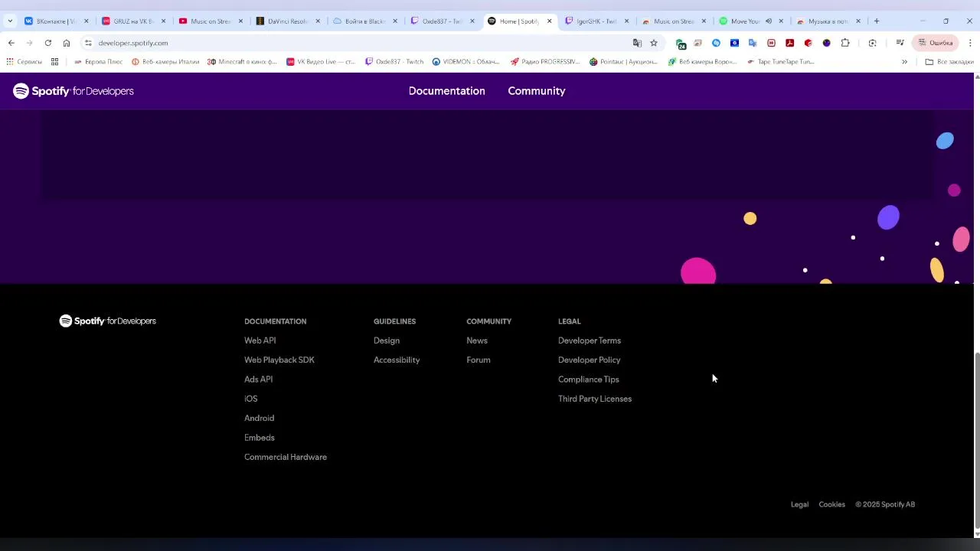
Task: Open the Developer Policy link
Action: 590,360
